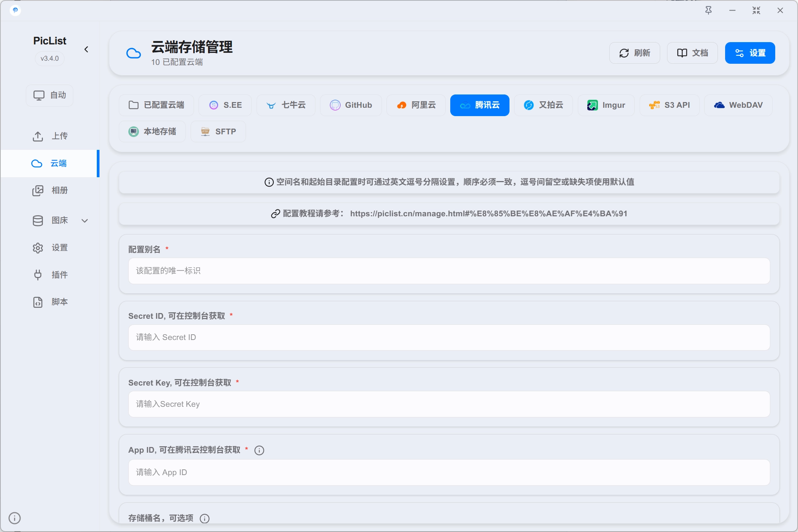Switch to the Imgur tab
The image size is (798, 532).
(606, 105)
